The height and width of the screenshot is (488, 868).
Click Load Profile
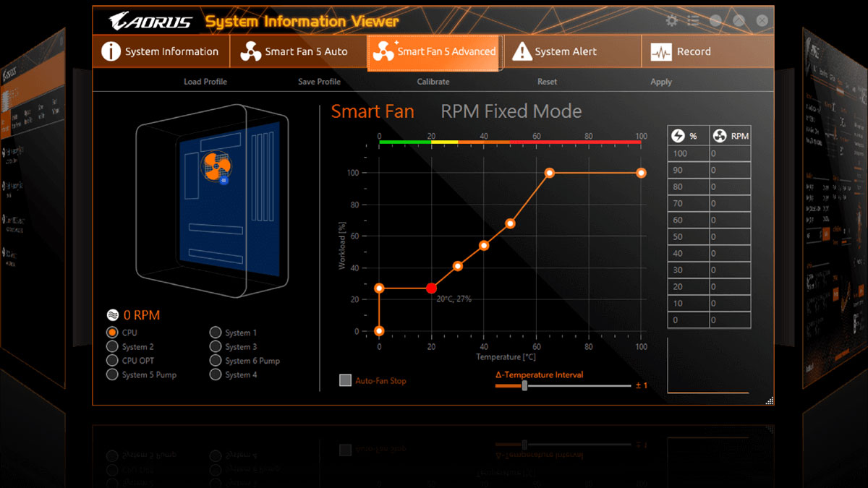tap(205, 82)
